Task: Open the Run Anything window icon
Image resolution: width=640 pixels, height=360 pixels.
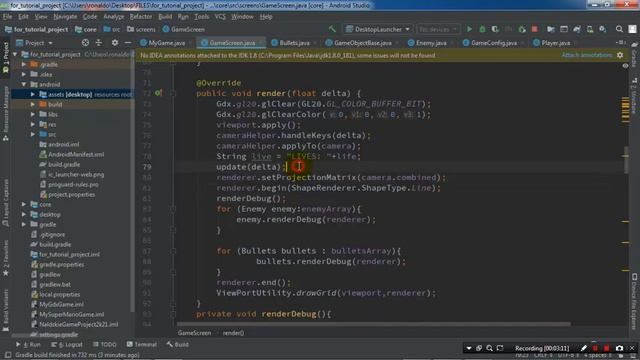Action: (x=564, y=29)
